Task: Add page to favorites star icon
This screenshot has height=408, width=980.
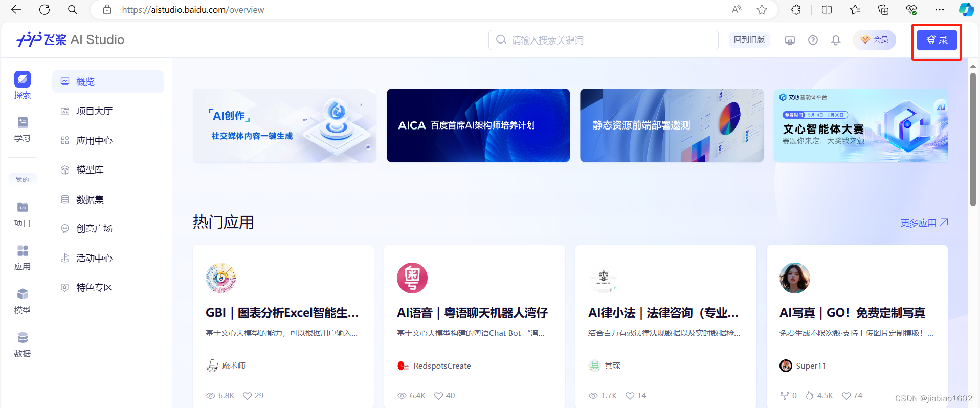Action: tap(762, 10)
